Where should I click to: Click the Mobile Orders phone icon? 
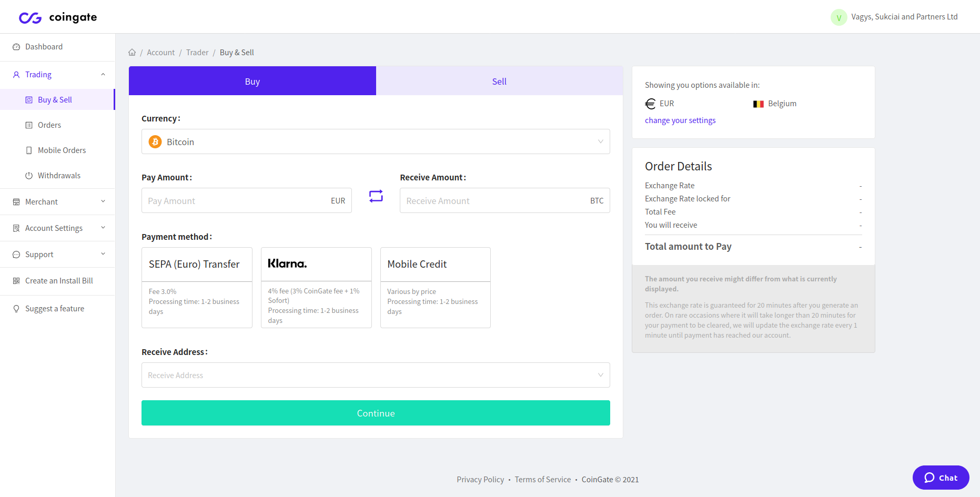click(29, 150)
